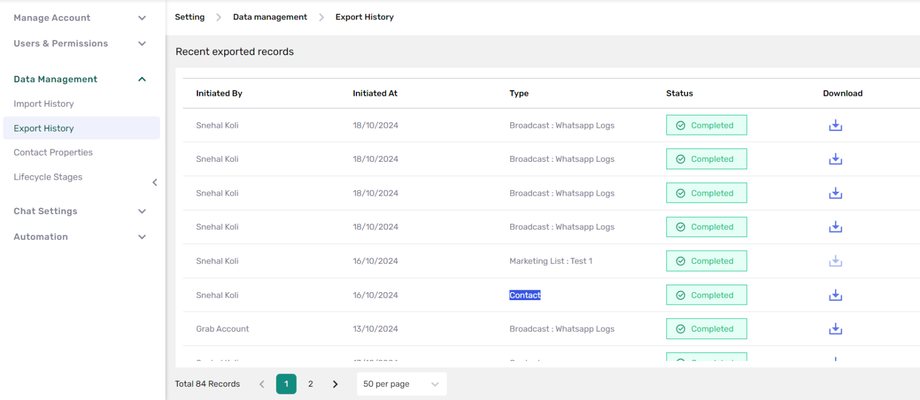Screen dimensions: 920x400
Task: Download the Marketing List : Test 1 export
Action: (835, 261)
